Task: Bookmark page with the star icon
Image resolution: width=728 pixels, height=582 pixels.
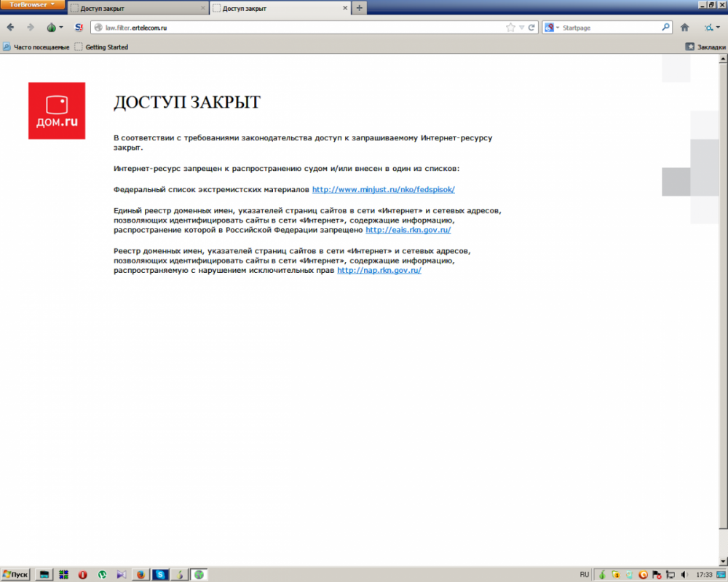Action: (x=511, y=28)
